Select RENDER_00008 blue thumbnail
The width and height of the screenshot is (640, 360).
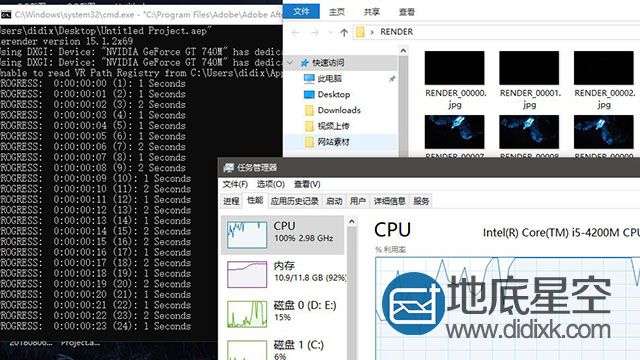click(x=529, y=132)
